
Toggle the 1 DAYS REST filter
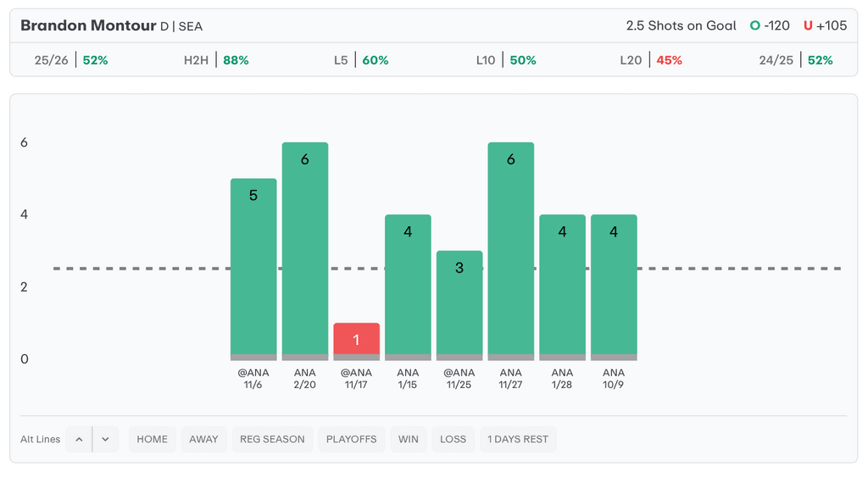518,439
